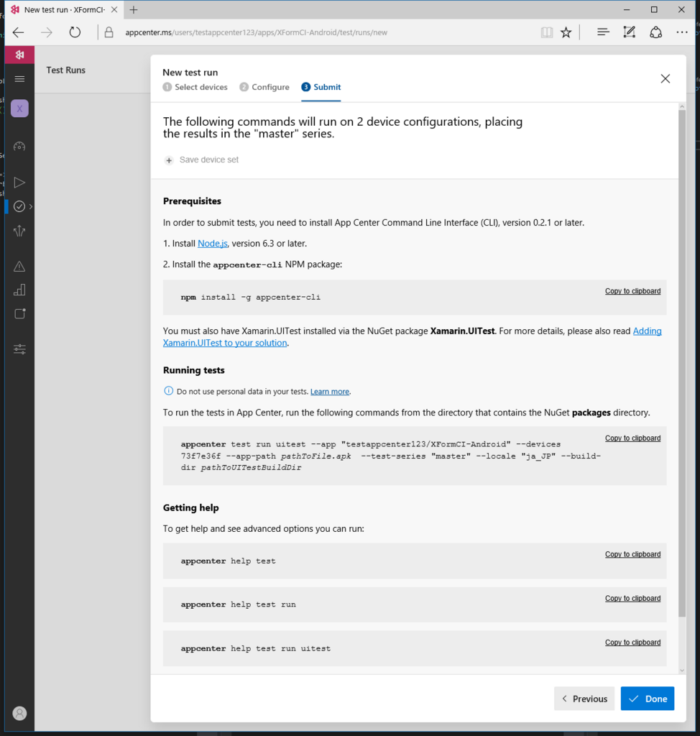Image resolution: width=700 pixels, height=736 pixels.
Task: Click the browser share icon
Action: (x=656, y=32)
